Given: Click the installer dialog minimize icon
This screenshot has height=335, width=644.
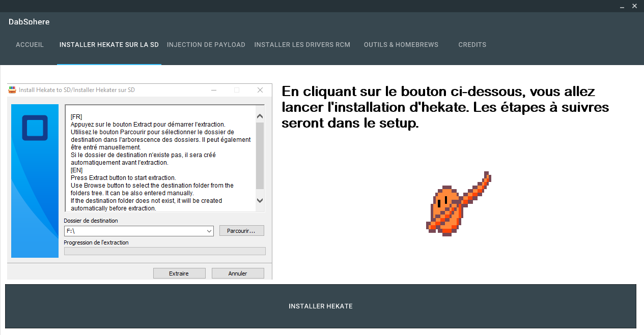Looking at the screenshot, I should click(x=213, y=90).
